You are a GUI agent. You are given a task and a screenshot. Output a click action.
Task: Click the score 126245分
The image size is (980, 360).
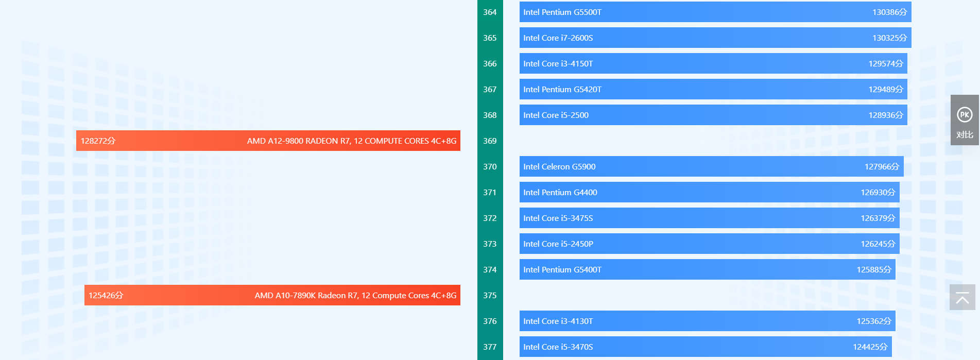click(878, 244)
